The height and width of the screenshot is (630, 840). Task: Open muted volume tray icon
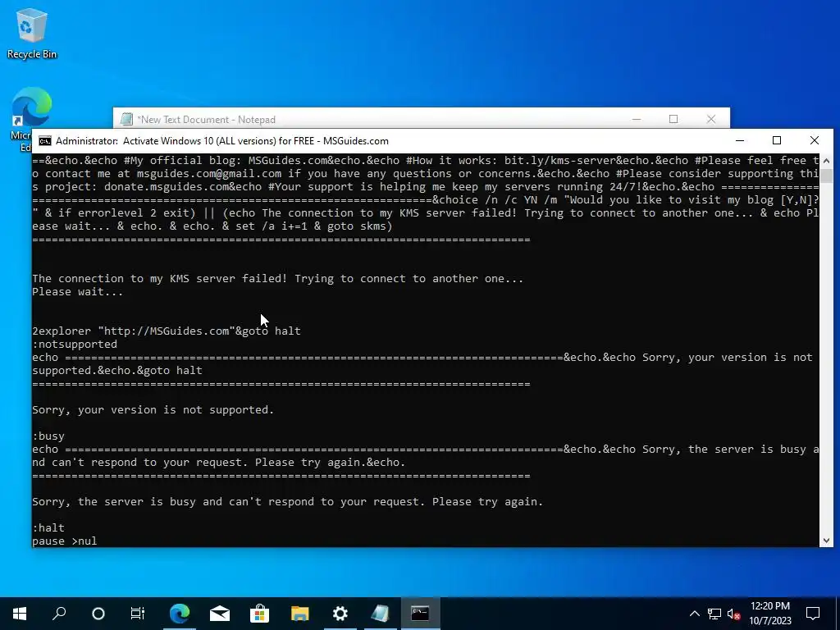(734, 614)
